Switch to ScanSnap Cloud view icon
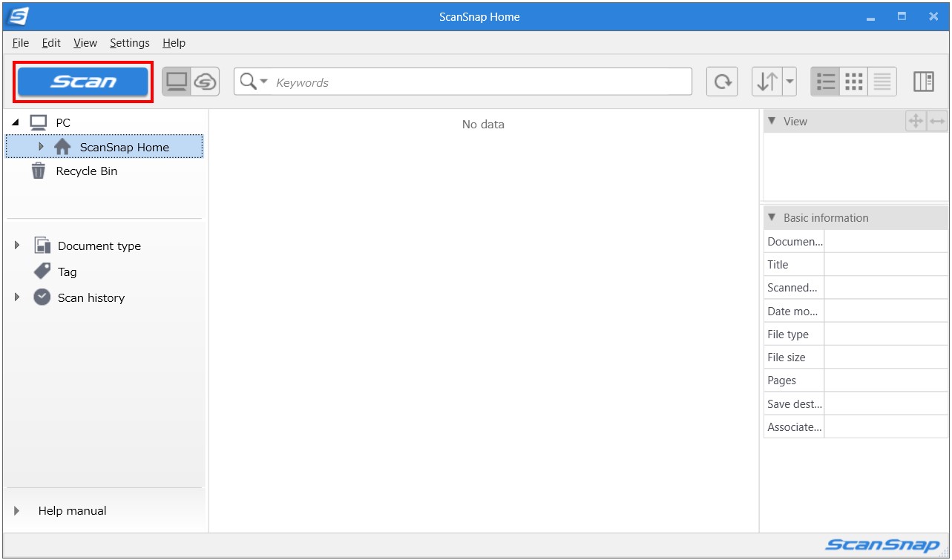 [205, 82]
